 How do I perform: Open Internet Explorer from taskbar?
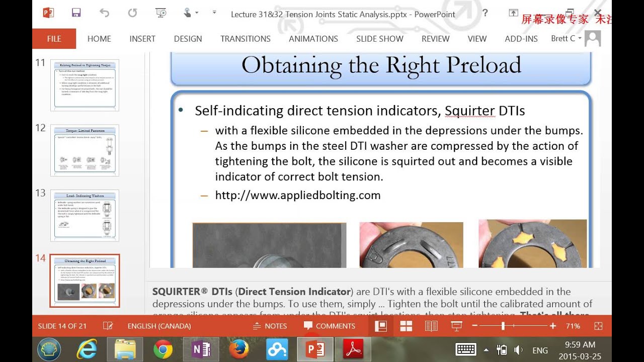point(87,349)
